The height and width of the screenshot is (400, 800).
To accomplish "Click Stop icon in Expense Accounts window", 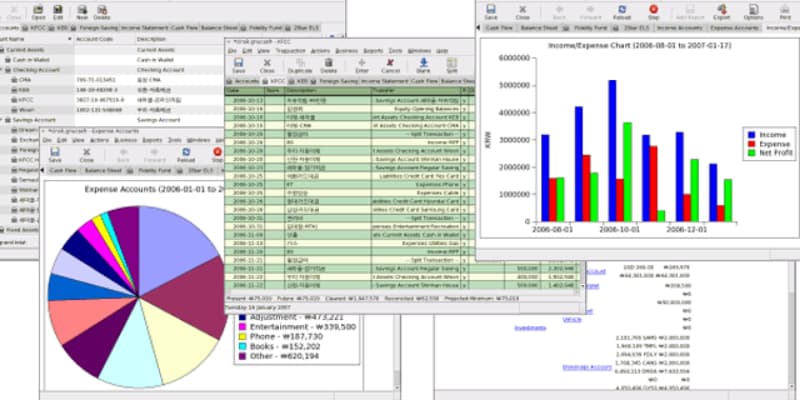I will pyautogui.click(x=218, y=154).
